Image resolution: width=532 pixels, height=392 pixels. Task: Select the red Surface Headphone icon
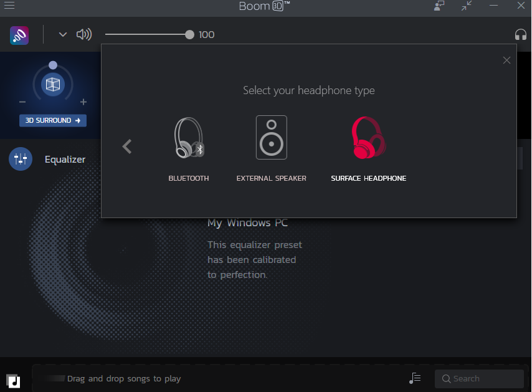(x=369, y=138)
